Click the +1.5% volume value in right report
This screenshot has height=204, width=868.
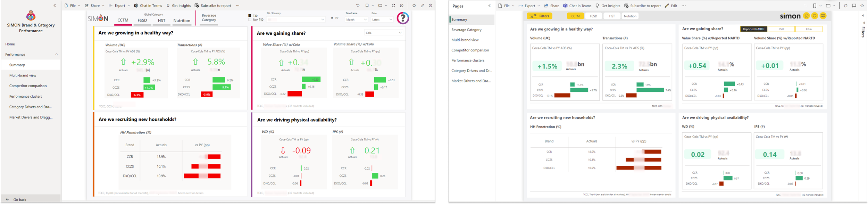(547, 66)
